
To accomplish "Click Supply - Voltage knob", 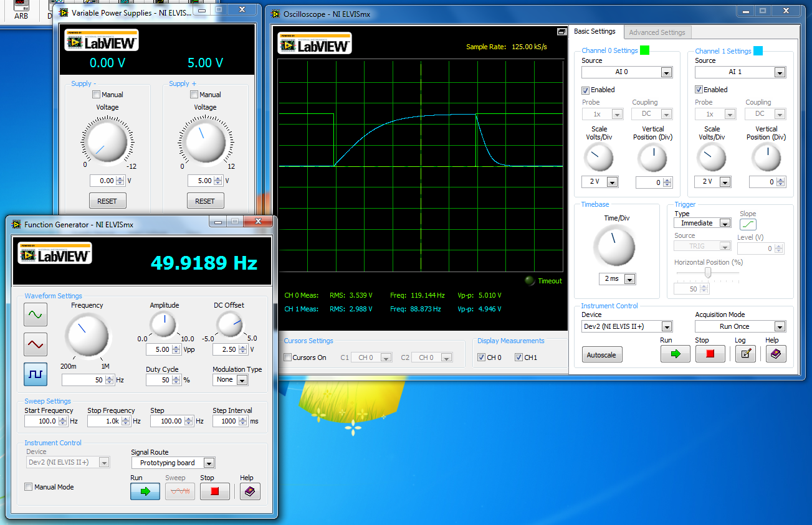I will pyautogui.click(x=107, y=142).
